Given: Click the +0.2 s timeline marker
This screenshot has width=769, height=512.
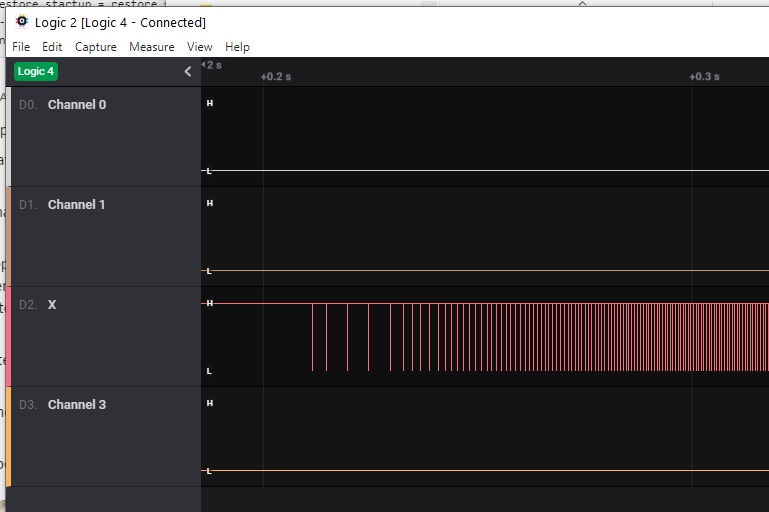Looking at the screenshot, I should (276, 77).
